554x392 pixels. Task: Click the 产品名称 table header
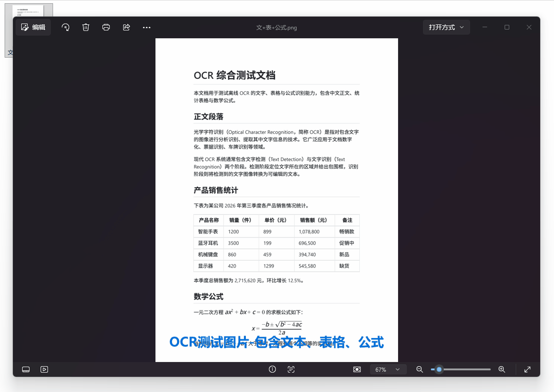(208, 220)
